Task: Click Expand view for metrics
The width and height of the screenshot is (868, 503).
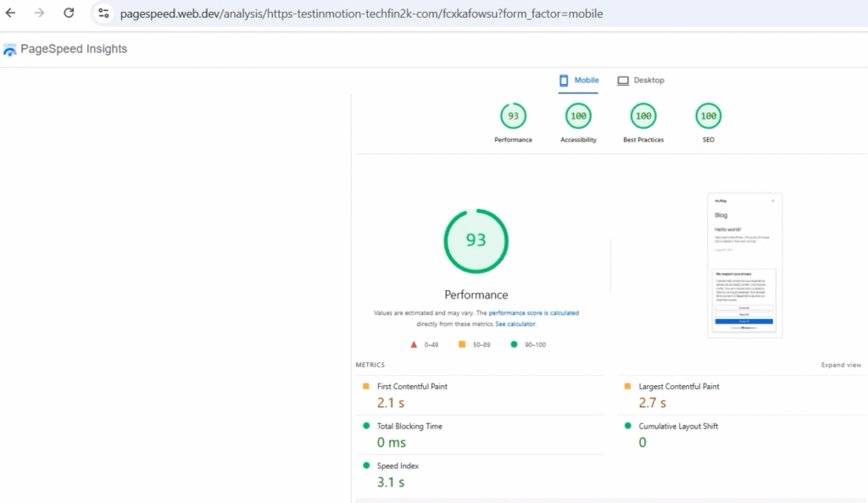Action: click(x=841, y=365)
